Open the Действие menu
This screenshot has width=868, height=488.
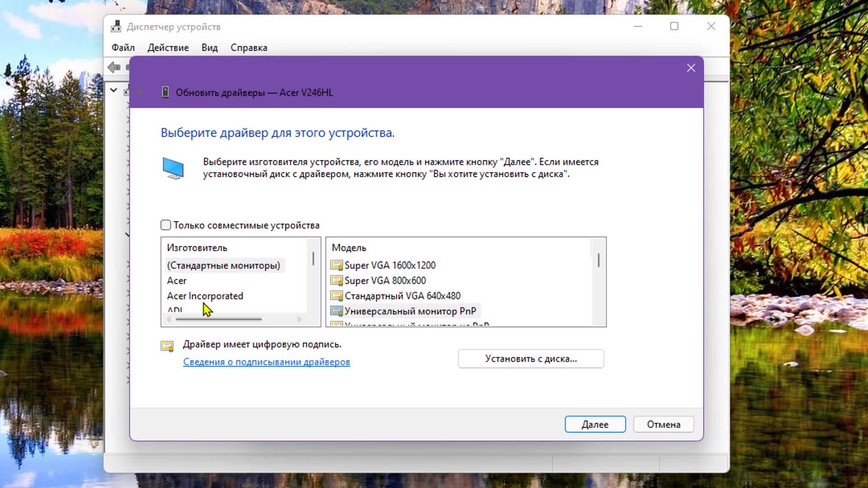168,47
